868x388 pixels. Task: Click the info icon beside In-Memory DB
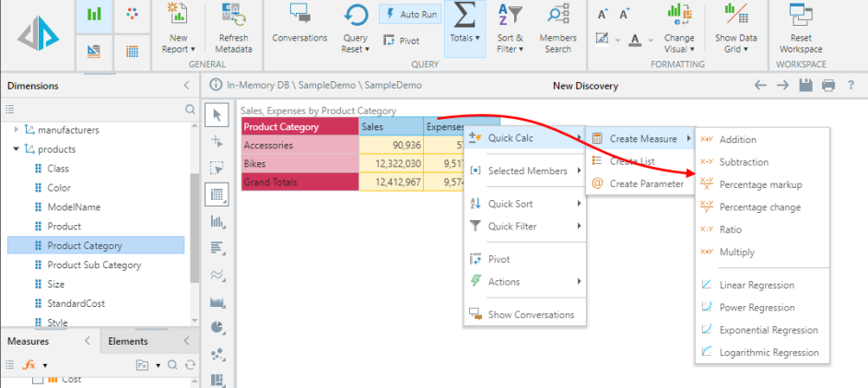[214, 85]
